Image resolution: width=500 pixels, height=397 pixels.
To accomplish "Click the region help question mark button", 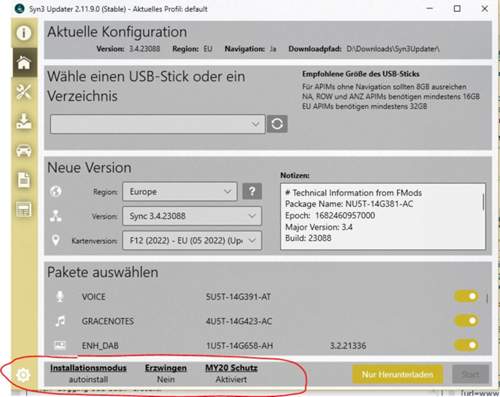I will pos(252,191).
